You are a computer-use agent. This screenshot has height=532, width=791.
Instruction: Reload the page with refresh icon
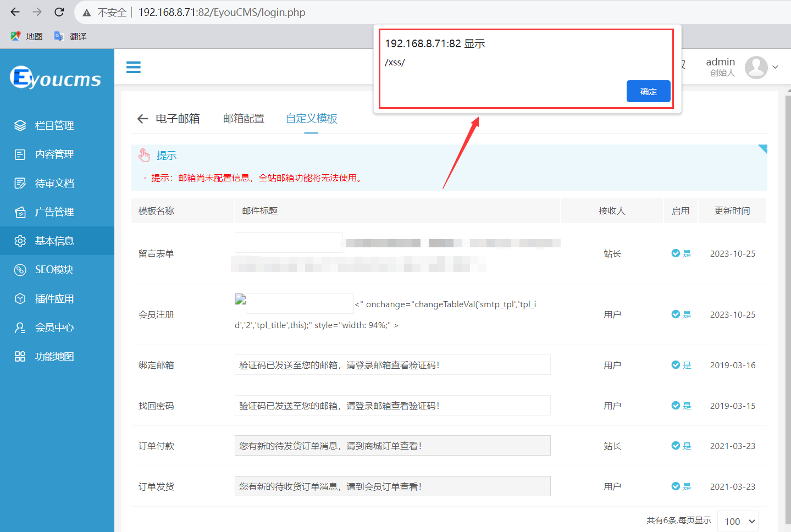59,12
